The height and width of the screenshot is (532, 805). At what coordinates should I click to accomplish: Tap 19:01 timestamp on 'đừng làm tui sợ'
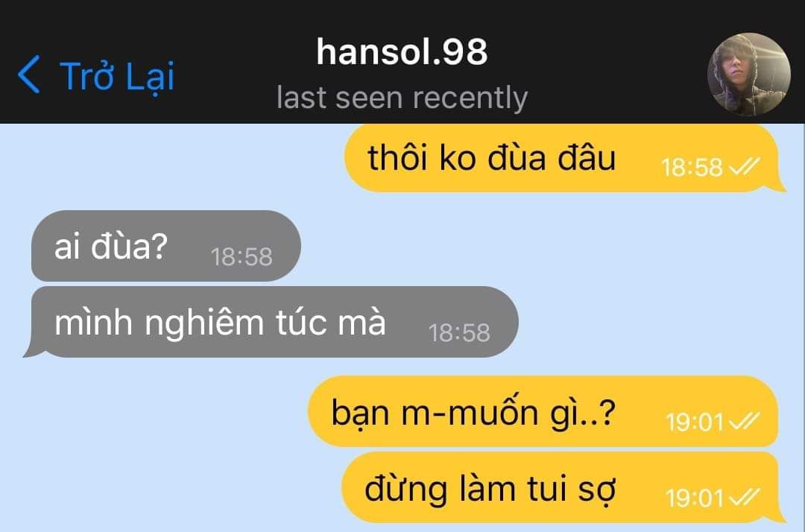pyautogui.click(x=695, y=498)
